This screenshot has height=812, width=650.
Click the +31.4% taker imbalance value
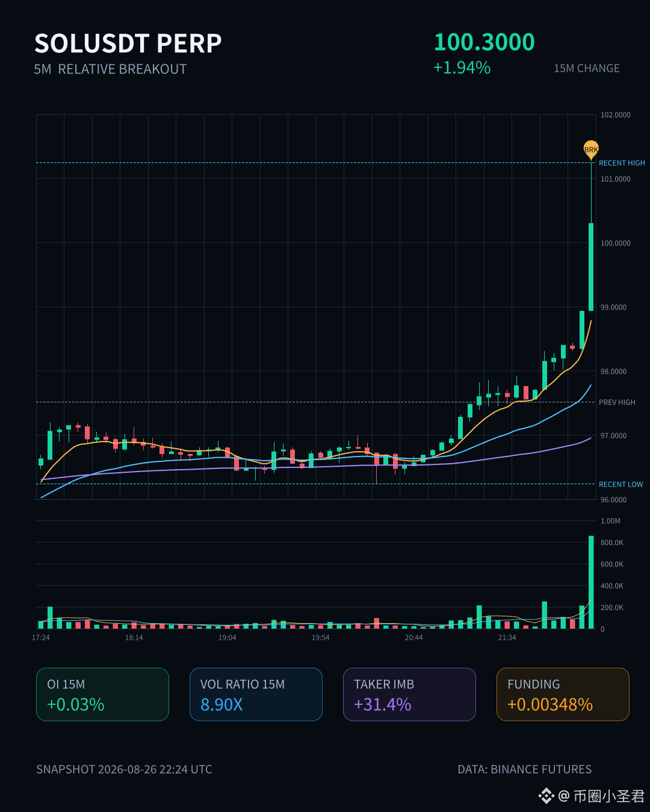(x=383, y=704)
